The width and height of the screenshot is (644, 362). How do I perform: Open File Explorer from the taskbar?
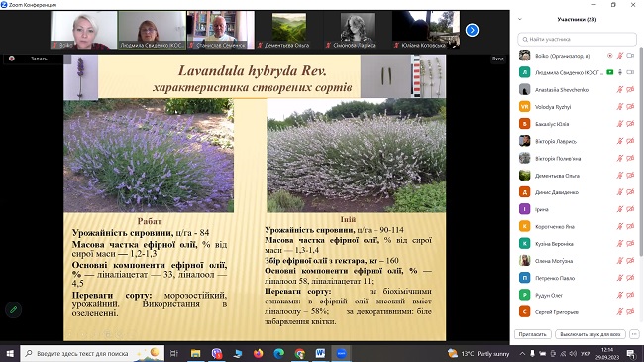(x=195, y=353)
